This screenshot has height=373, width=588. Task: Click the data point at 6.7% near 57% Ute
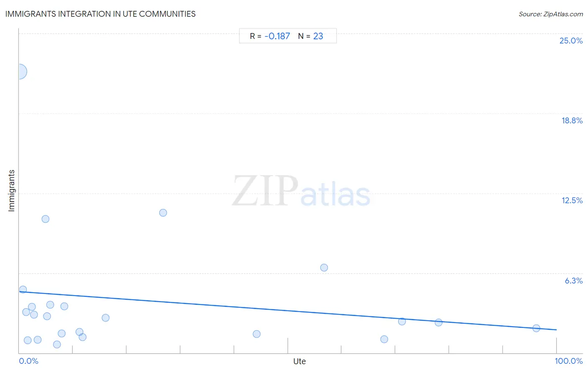[324, 268]
